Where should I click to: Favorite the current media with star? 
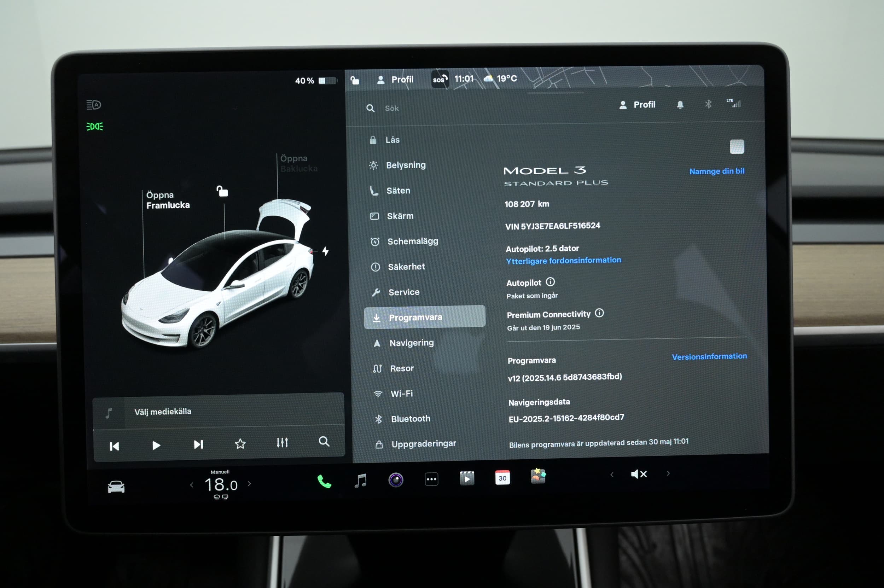[240, 444]
